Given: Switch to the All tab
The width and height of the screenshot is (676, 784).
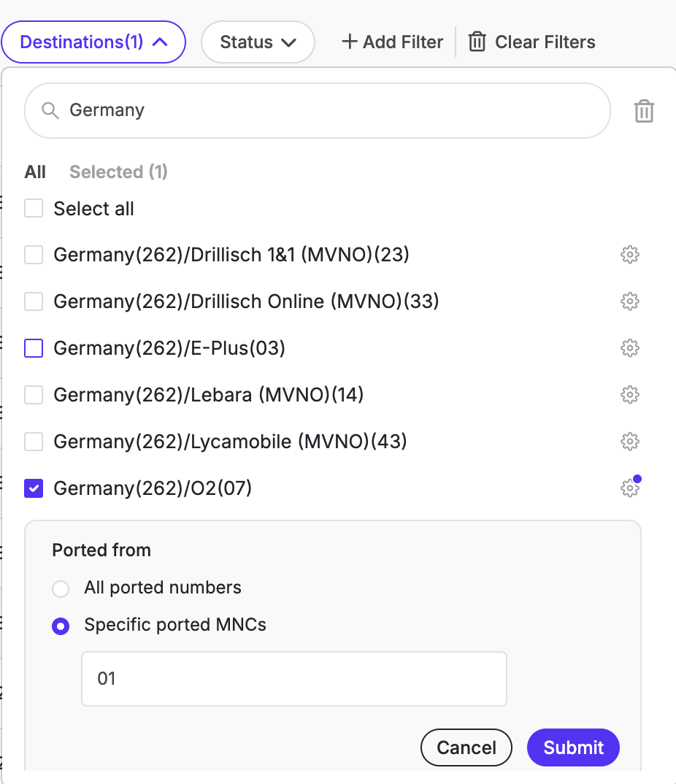Looking at the screenshot, I should [x=35, y=172].
